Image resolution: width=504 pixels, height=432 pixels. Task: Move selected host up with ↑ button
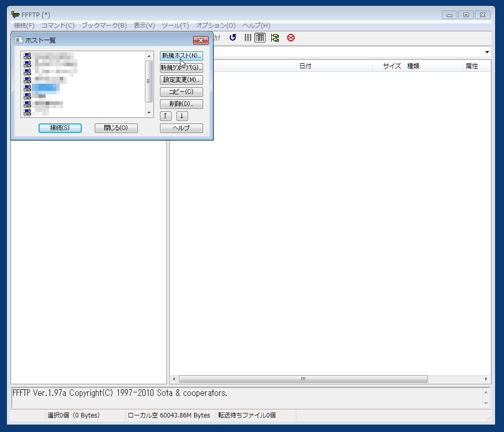pyautogui.click(x=165, y=116)
